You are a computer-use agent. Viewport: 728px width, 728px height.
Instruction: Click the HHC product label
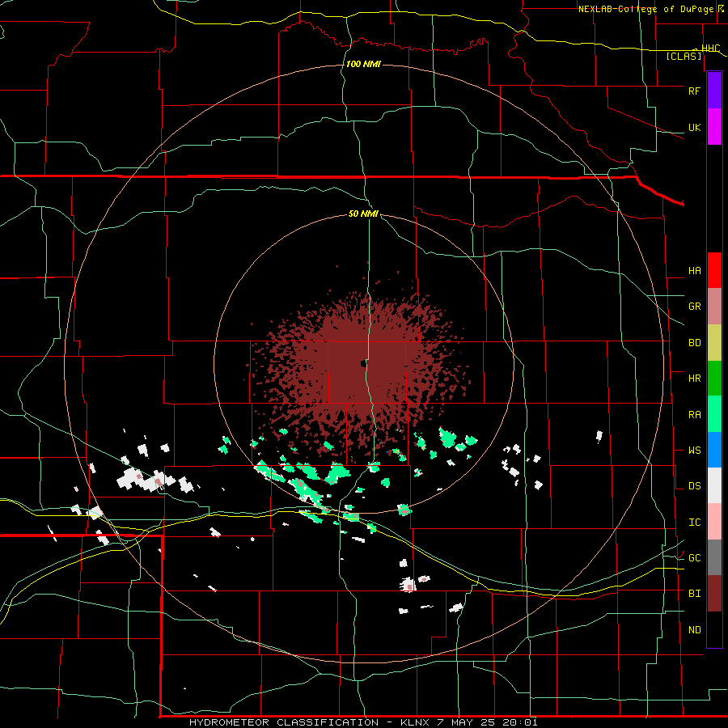click(x=710, y=49)
